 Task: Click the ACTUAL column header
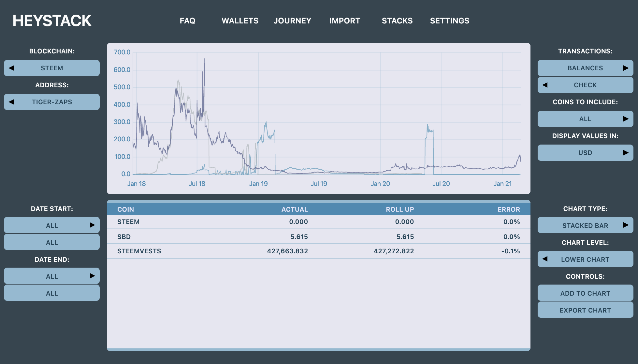(x=295, y=209)
